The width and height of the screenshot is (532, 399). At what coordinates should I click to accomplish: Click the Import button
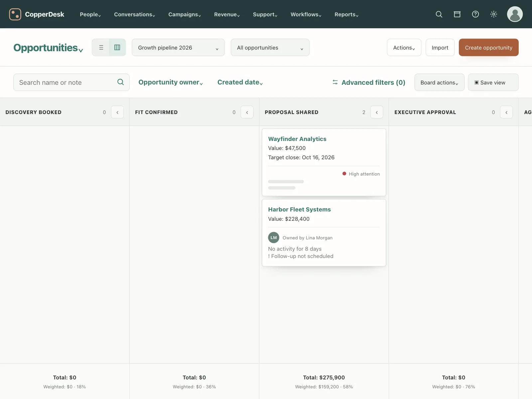(440, 48)
